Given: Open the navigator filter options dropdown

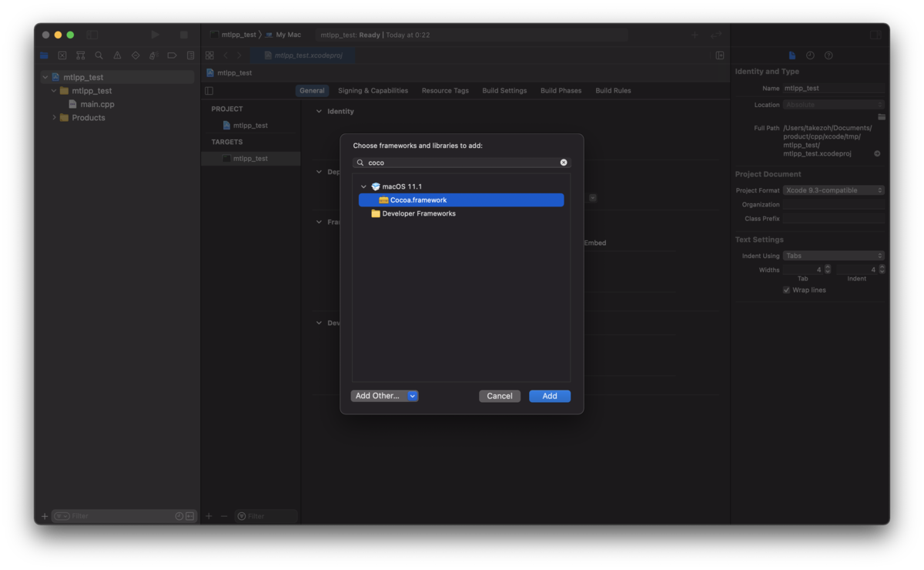Looking at the screenshot, I should point(62,516).
